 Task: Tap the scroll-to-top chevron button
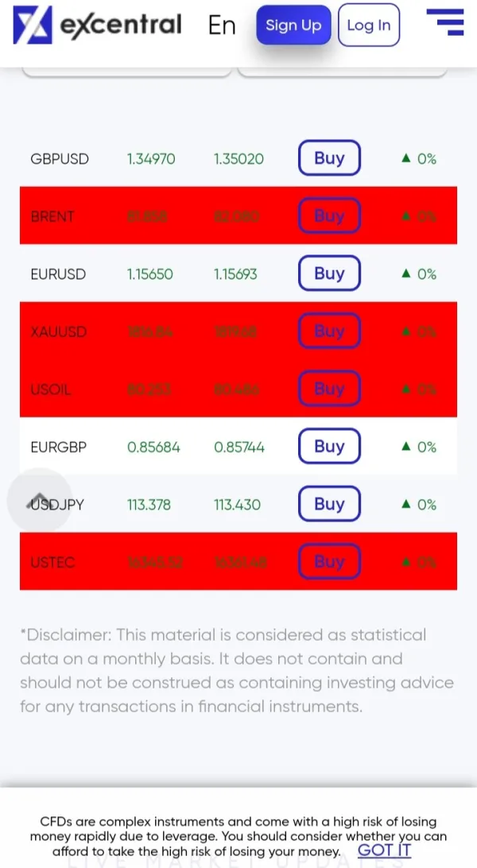(40, 500)
